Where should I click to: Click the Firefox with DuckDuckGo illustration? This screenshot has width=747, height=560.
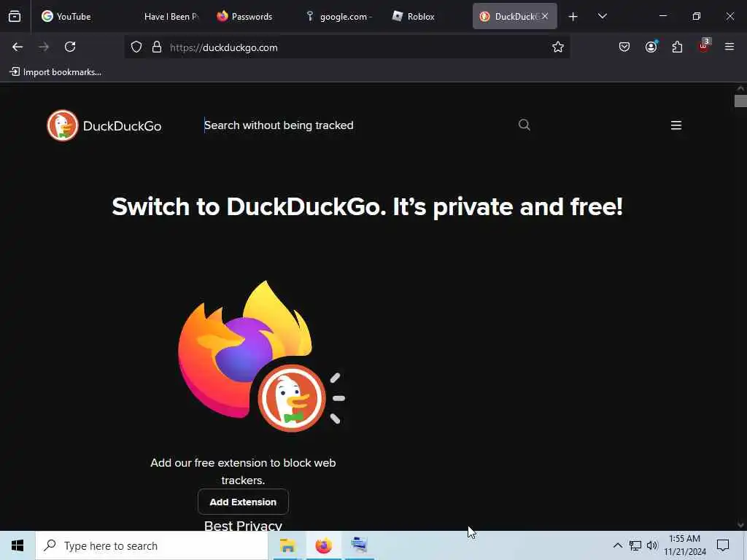tap(261, 357)
